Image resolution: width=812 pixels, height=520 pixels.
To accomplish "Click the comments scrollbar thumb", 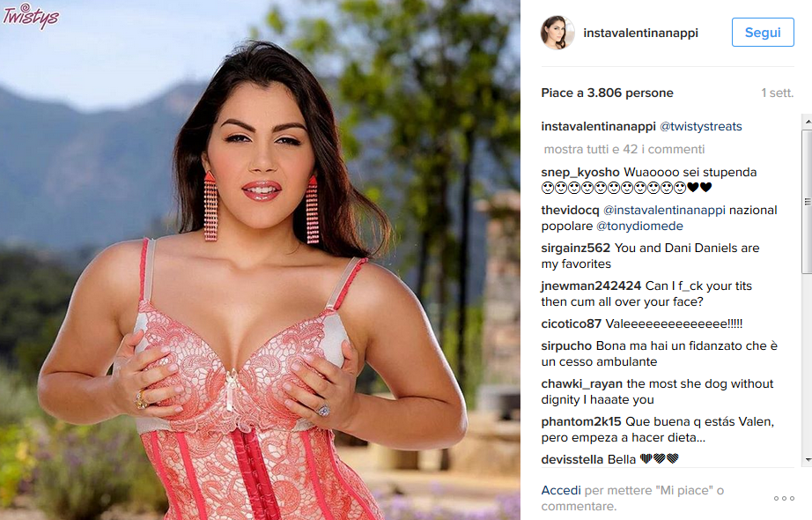I will (x=807, y=202).
